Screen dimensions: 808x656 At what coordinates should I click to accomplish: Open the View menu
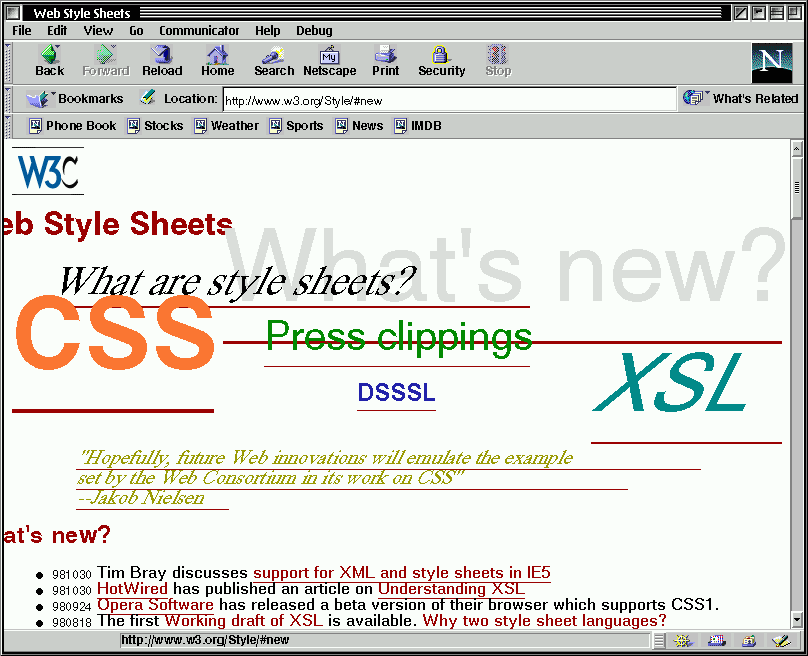tap(98, 30)
